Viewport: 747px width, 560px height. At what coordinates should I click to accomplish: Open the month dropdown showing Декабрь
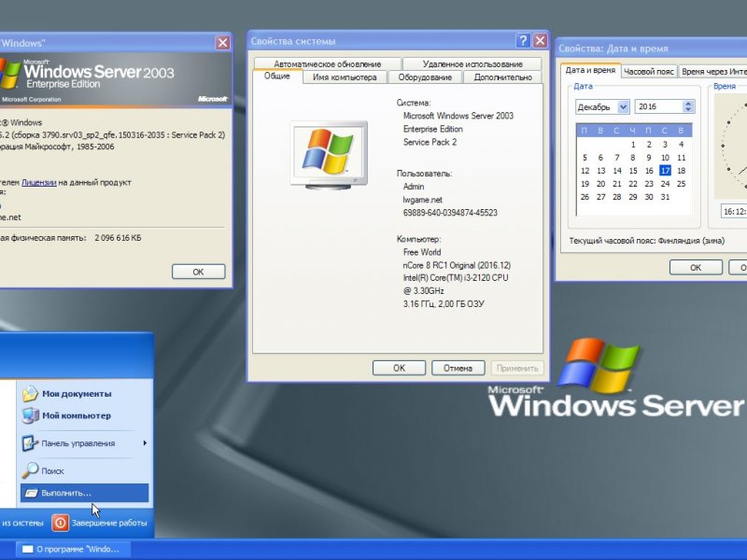pyautogui.click(x=624, y=106)
